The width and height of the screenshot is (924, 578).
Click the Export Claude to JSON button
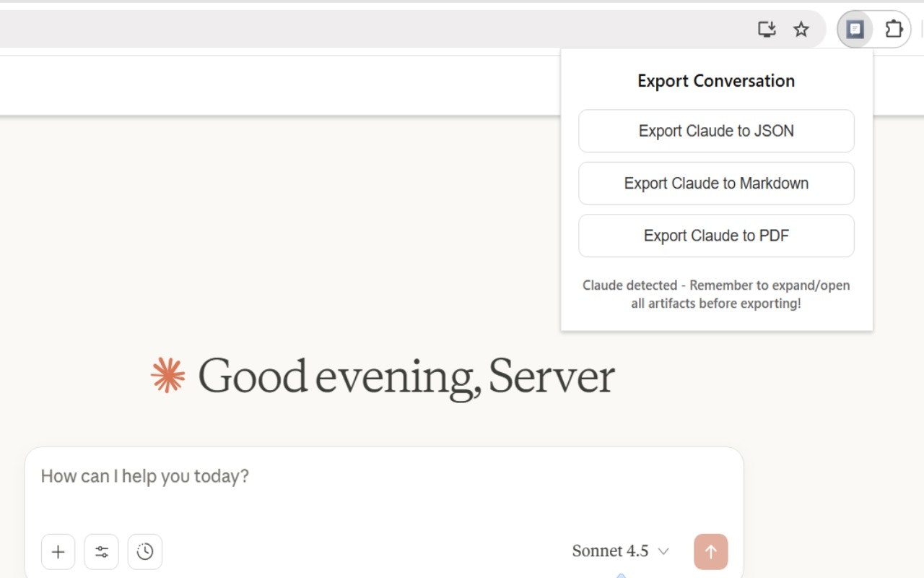[716, 131]
